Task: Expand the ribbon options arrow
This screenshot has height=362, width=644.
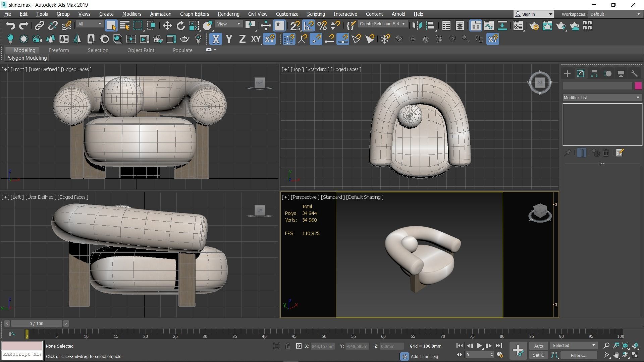Action: (x=215, y=50)
